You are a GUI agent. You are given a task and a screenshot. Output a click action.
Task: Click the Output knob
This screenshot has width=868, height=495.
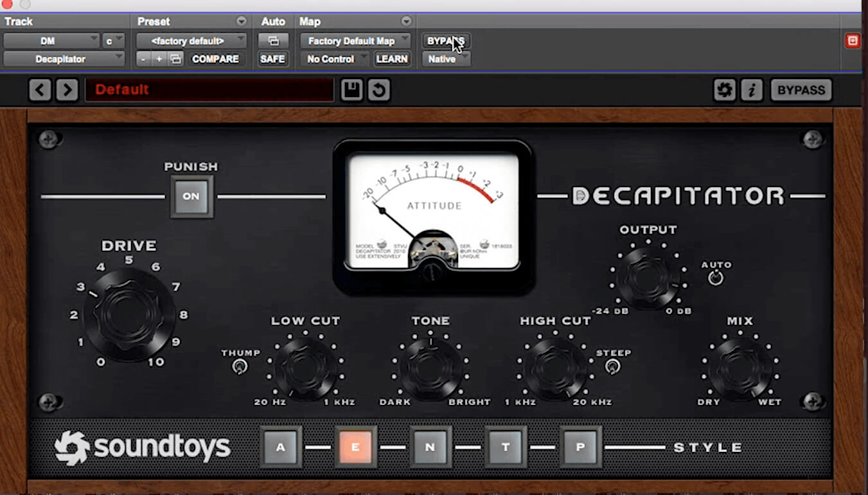coord(648,278)
